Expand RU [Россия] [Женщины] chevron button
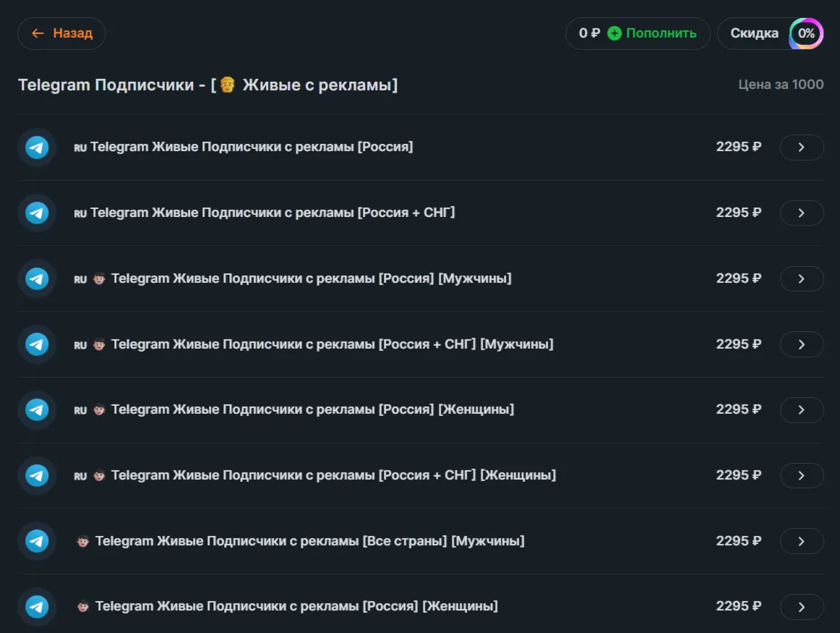Image resolution: width=840 pixels, height=633 pixels. 802,409
